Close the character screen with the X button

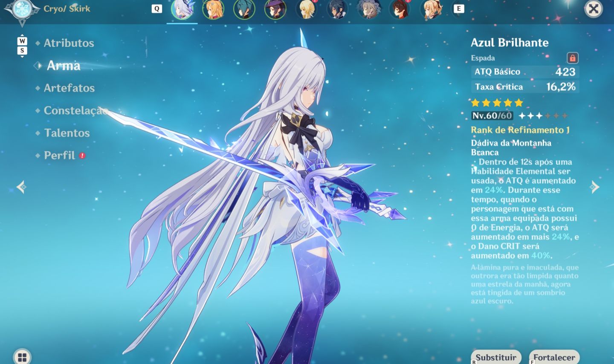click(x=594, y=9)
